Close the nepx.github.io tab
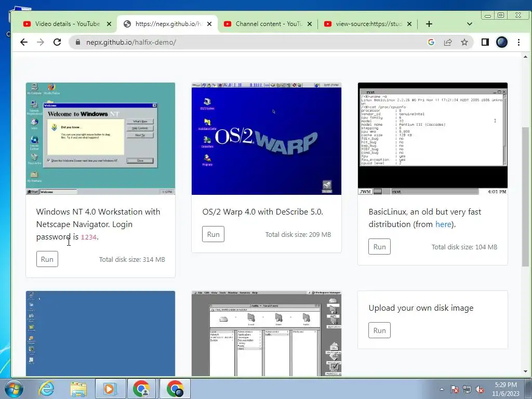The image size is (532, 399). coord(209,24)
